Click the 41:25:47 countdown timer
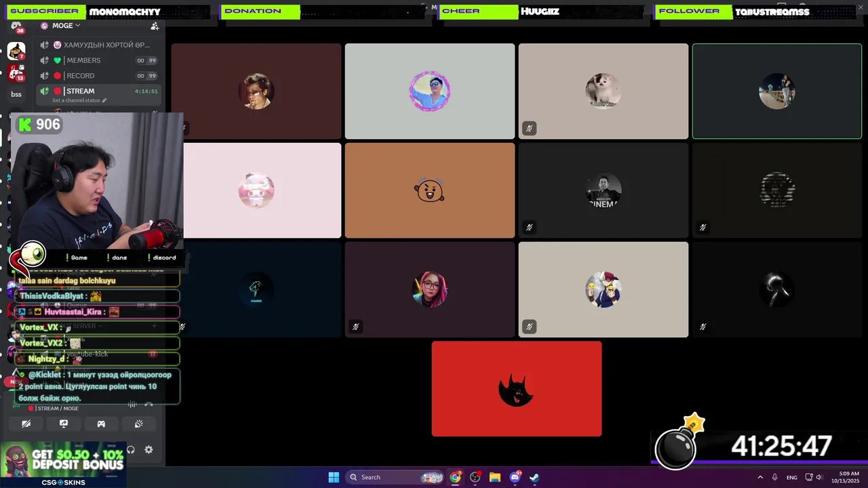This screenshot has height=488, width=868. point(781,447)
